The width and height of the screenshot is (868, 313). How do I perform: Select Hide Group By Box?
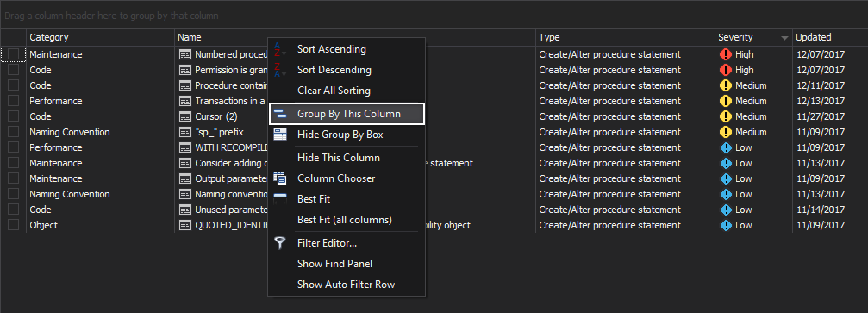tap(347, 135)
